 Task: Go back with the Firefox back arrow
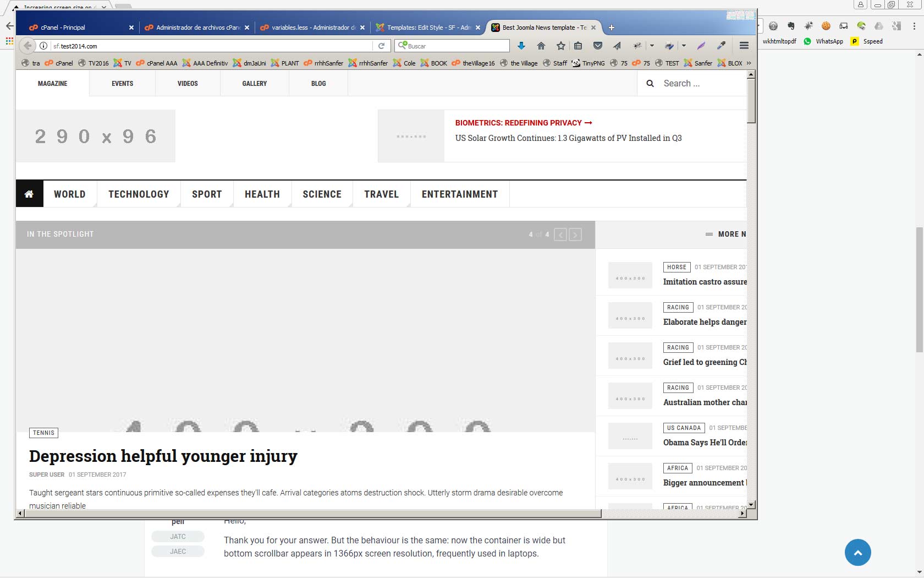pos(28,46)
